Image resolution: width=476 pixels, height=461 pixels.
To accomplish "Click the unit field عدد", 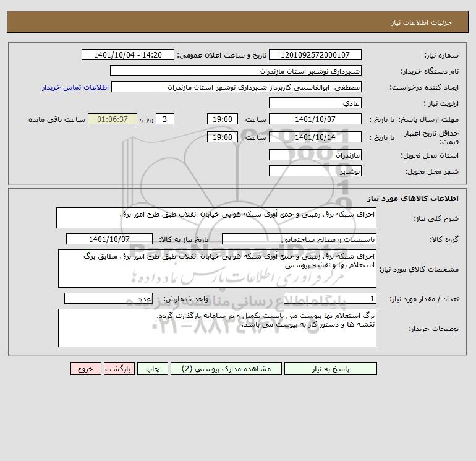I will 108,298.
